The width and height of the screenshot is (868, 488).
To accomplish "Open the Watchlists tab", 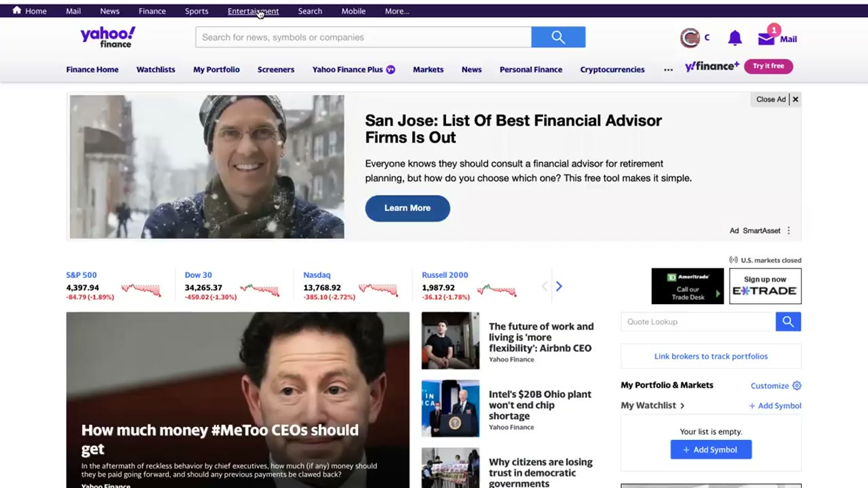I will pos(155,69).
